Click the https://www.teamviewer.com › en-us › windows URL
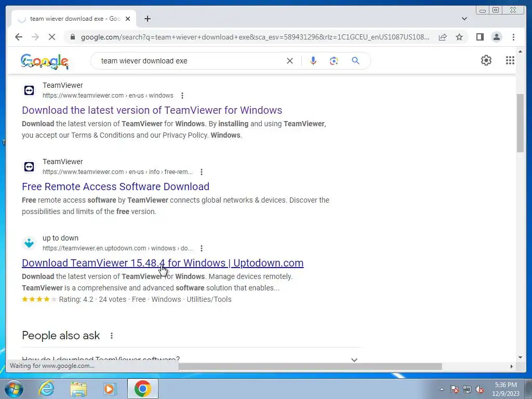This screenshot has width=532, height=399. 108,96
